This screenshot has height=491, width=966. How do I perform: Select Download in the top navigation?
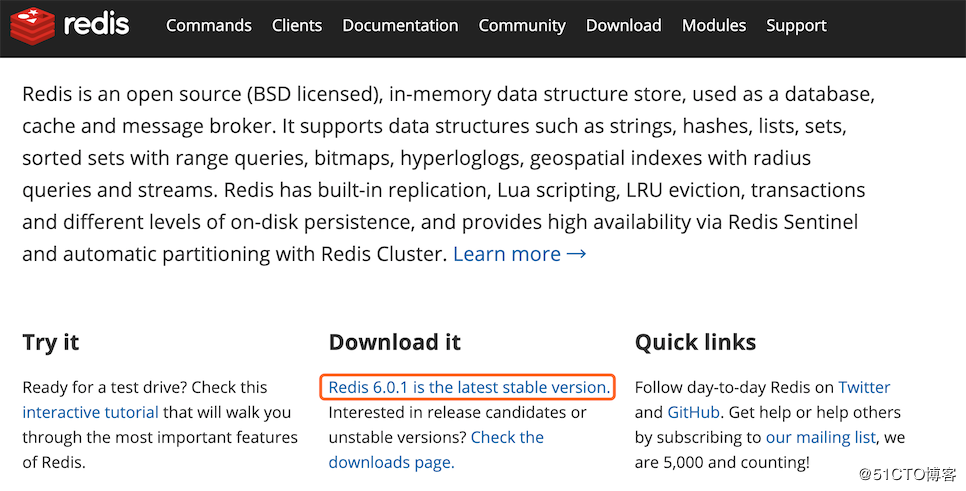pyautogui.click(x=623, y=25)
